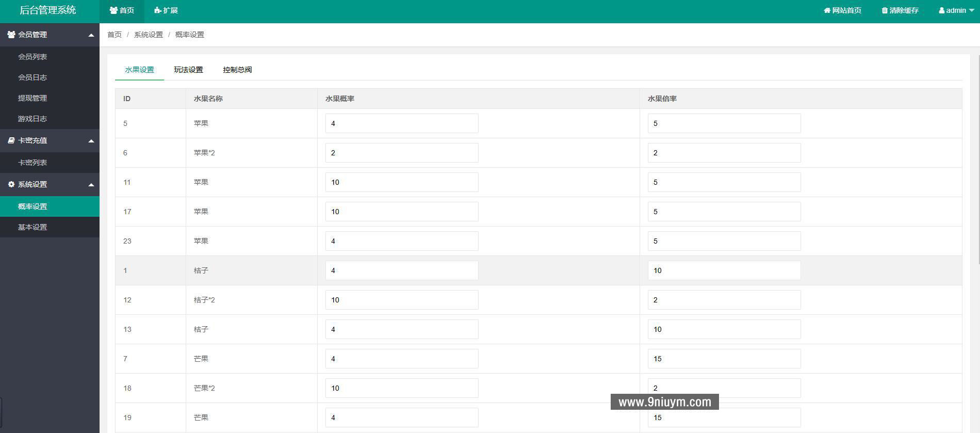Click the 系统设置 gear icon in sidebar

(x=11, y=184)
